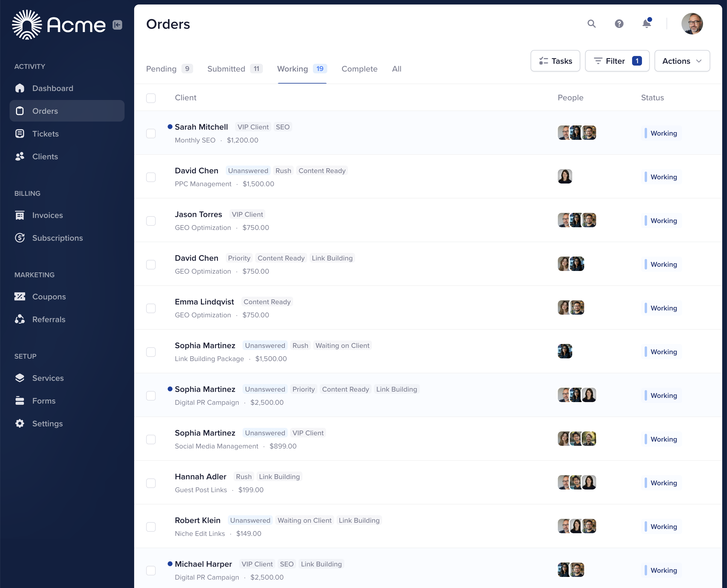Screen dimensions: 727x588
Task: Open the Tasks button
Action: pos(555,61)
